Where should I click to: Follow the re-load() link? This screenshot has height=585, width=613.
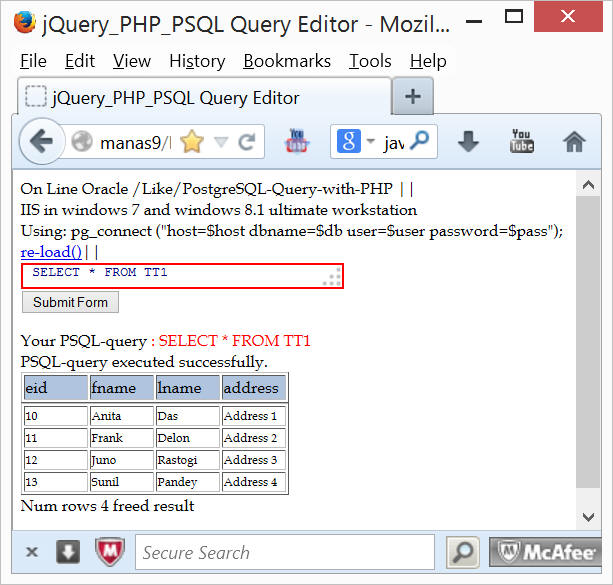pos(51,252)
